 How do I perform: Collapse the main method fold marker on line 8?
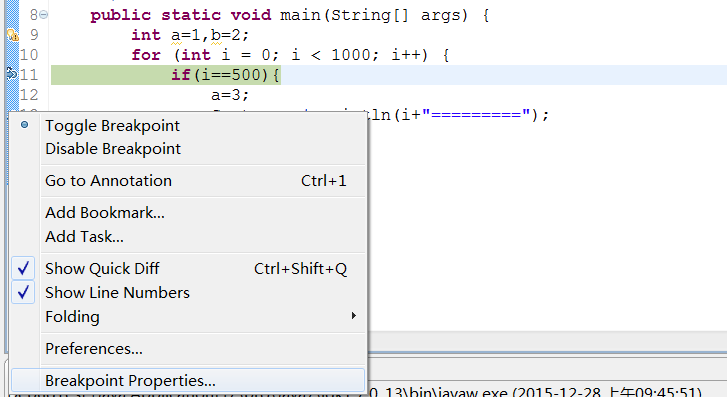pos(44,15)
